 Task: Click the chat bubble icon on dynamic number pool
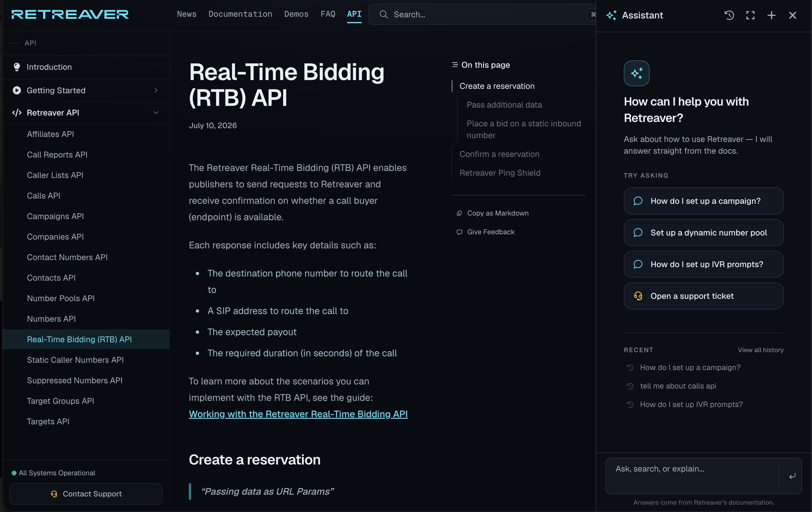click(638, 233)
